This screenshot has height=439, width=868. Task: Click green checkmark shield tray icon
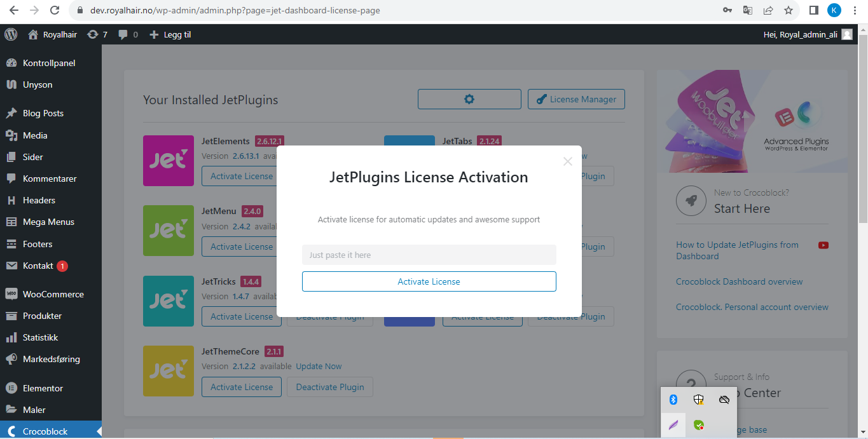point(699,424)
